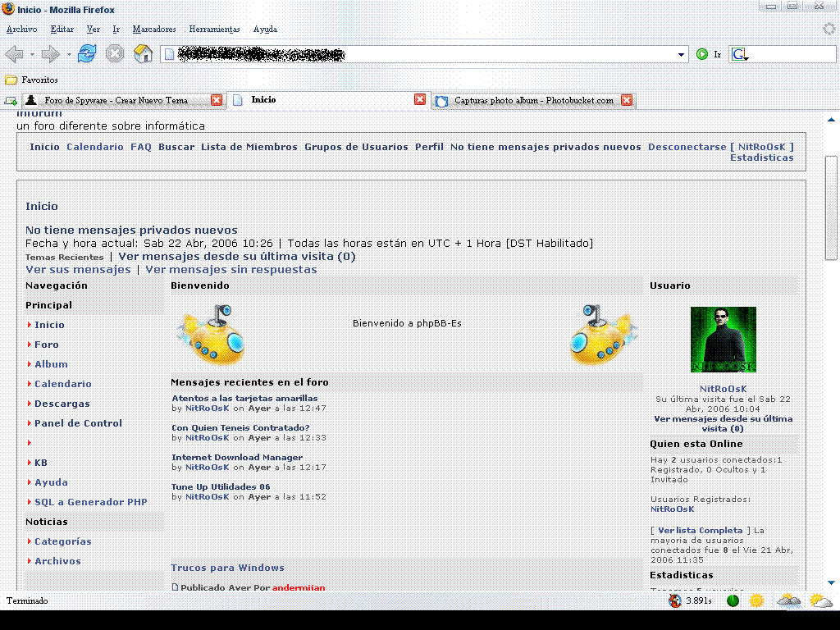840x630 pixels.
Task: Open the Google search engine selector
Action: pyautogui.click(x=740, y=54)
